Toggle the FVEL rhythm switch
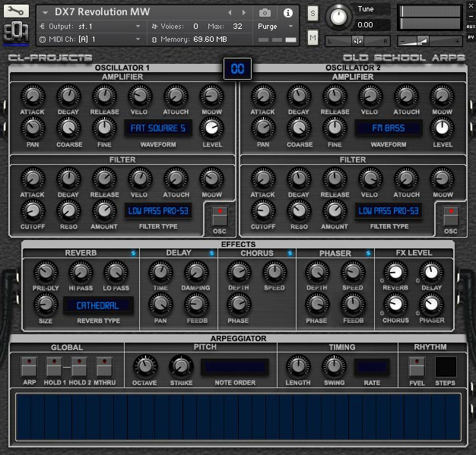 coord(417,366)
